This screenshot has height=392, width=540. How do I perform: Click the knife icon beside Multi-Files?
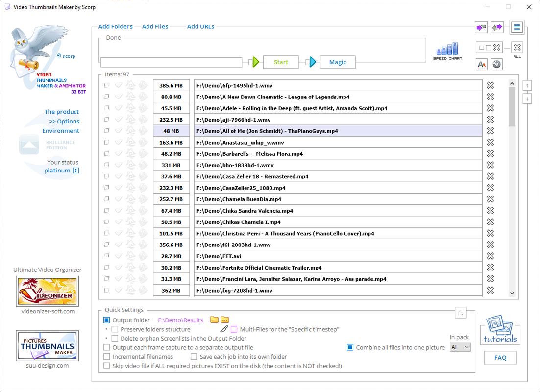point(224,329)
